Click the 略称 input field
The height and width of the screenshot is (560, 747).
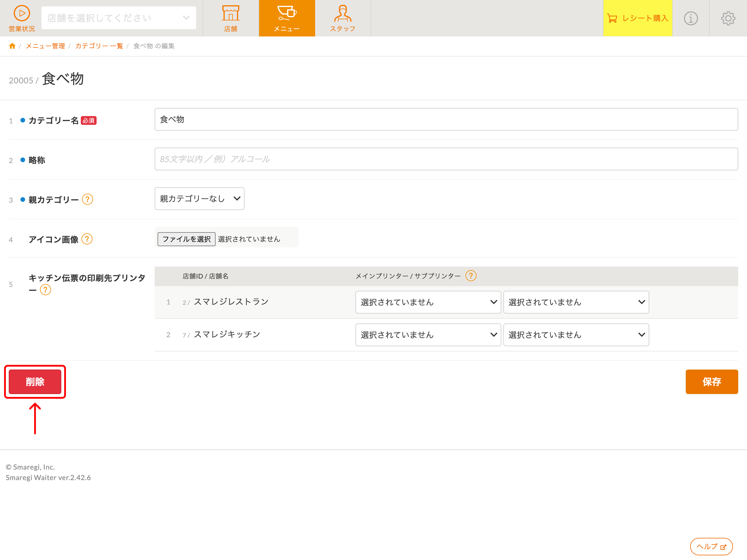point(446,159)
